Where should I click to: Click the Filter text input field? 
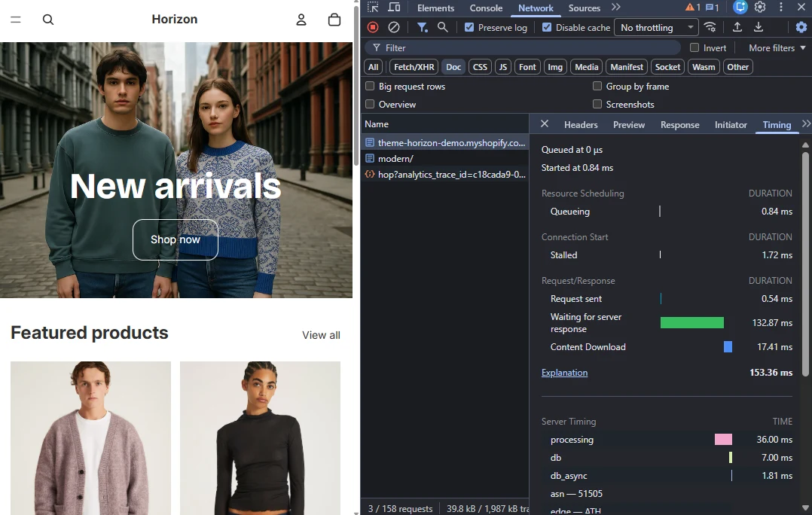click(523, 47)
